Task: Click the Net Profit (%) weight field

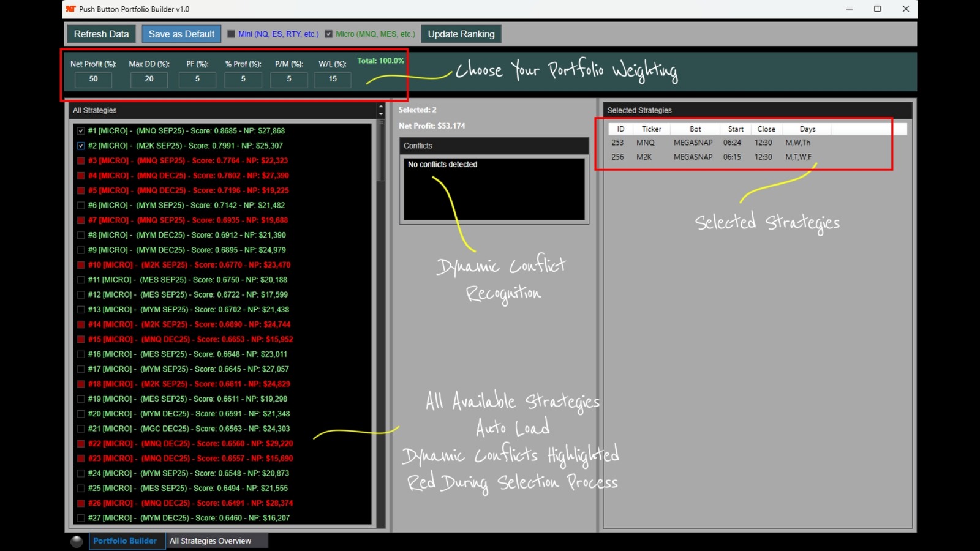Action: click(93, 79)
